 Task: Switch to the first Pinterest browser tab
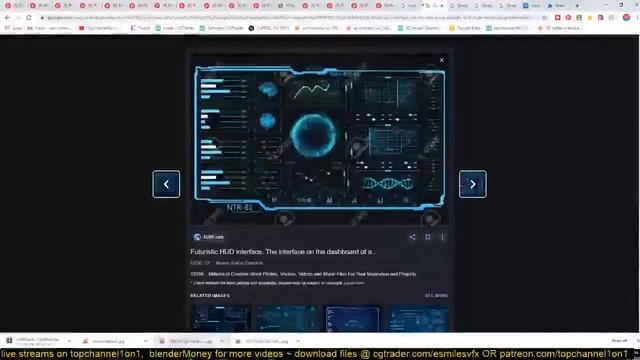tap(13, 6)
